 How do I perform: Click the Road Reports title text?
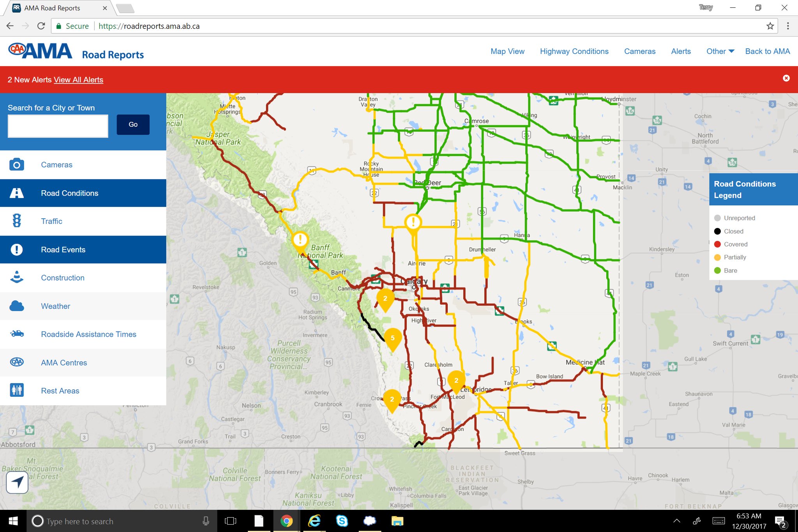click(113, 55)
